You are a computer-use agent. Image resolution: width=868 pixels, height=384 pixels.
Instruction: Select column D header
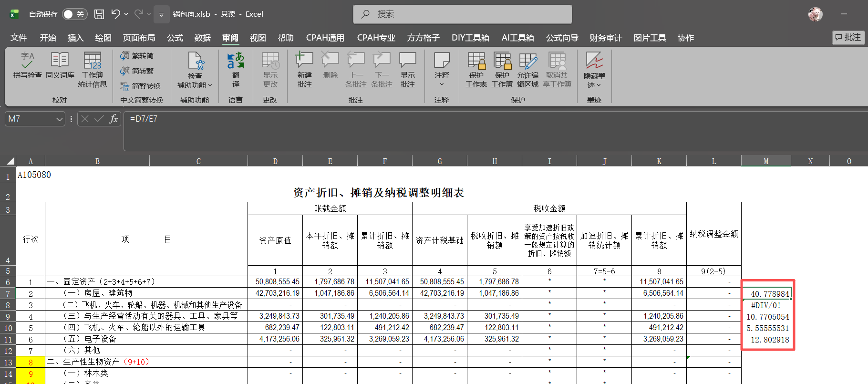click(x=275, y=161)
